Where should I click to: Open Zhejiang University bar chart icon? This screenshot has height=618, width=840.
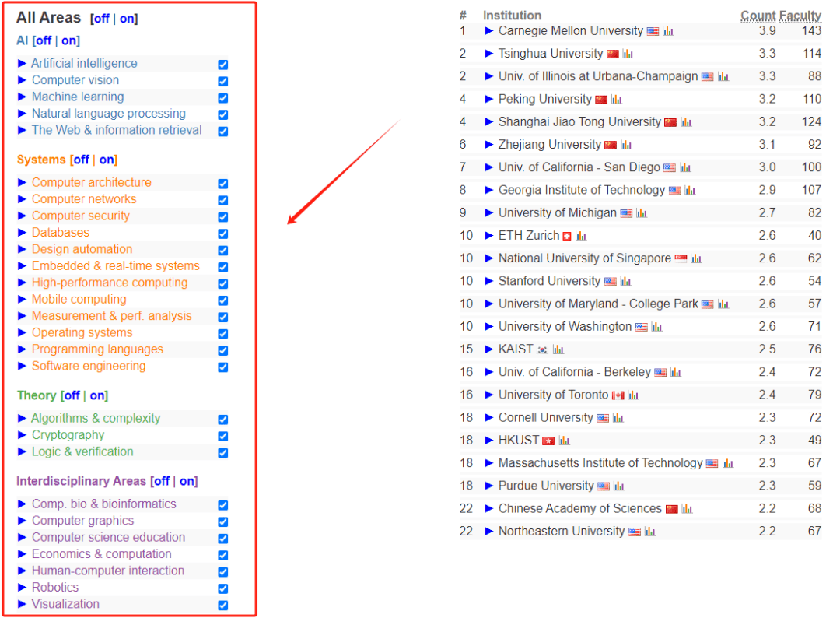[x=626, y=146]
